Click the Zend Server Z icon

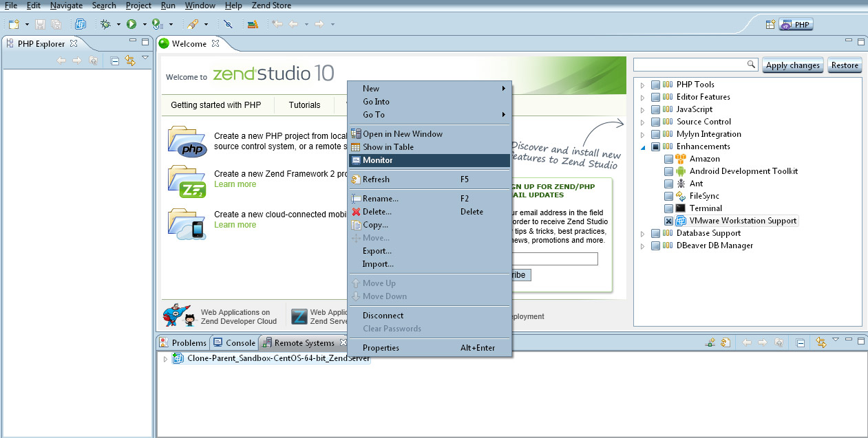[299, 316]
